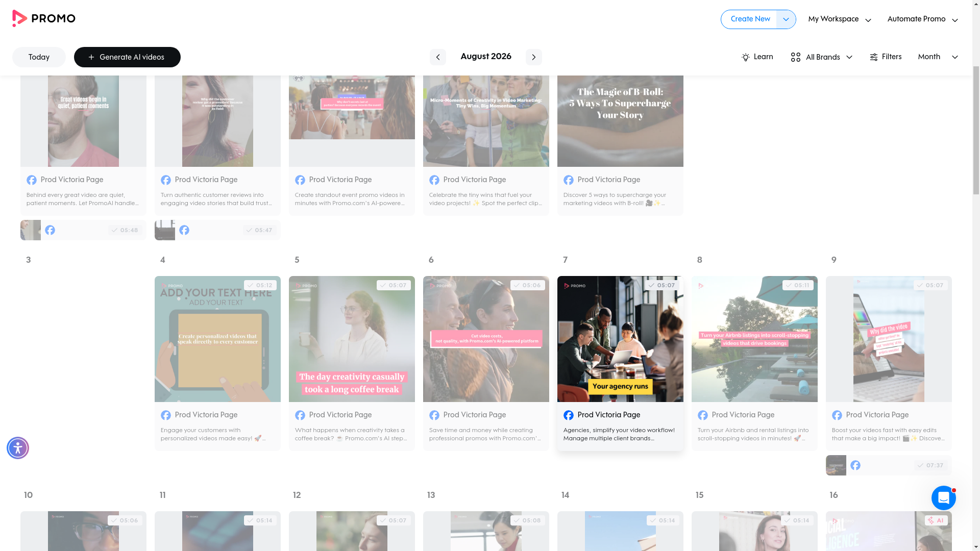
Task: Click Facebook icon on B-roll post
Action: pyautogui.click(x=569, y=180)
